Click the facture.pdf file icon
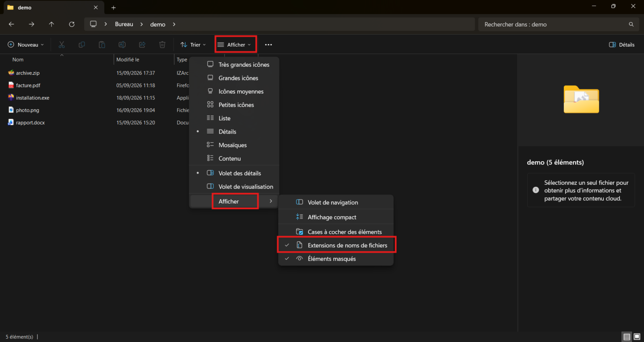The width and height of the screenshot is (644, 342). tap(11, 85)
